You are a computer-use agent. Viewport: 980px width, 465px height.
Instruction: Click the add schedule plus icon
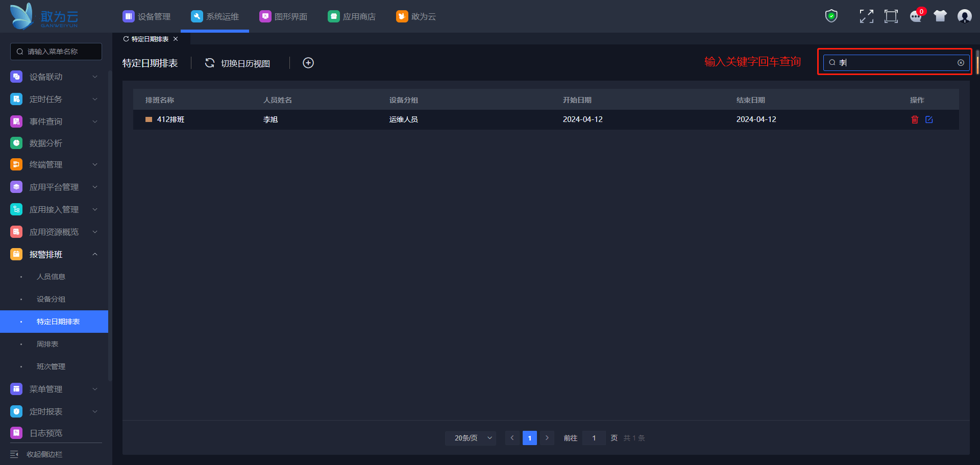pyautogui.click(x=308, y=63)
